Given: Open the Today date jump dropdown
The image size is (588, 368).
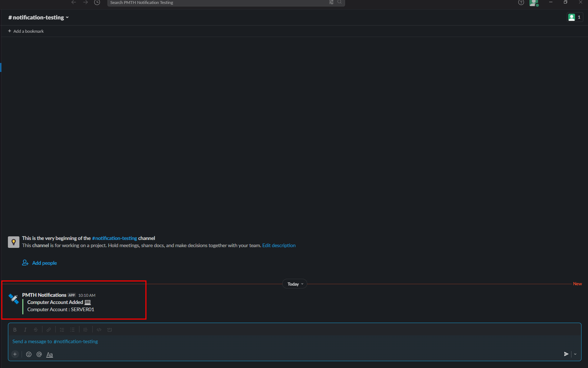Looking at the screenshot, I should (x=295, y=284).
